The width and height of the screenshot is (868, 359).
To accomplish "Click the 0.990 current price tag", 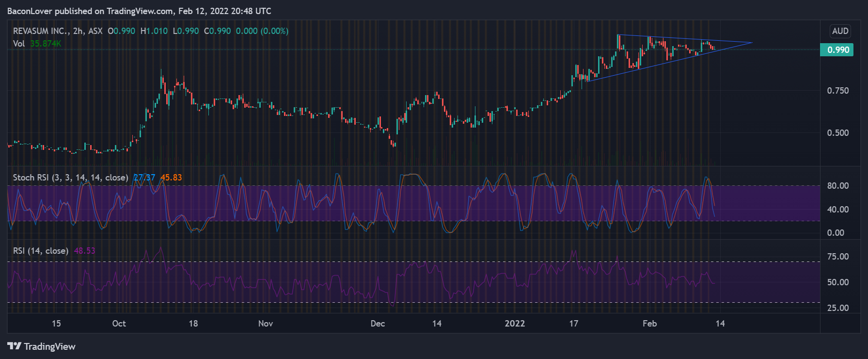I will click(836, 49).
